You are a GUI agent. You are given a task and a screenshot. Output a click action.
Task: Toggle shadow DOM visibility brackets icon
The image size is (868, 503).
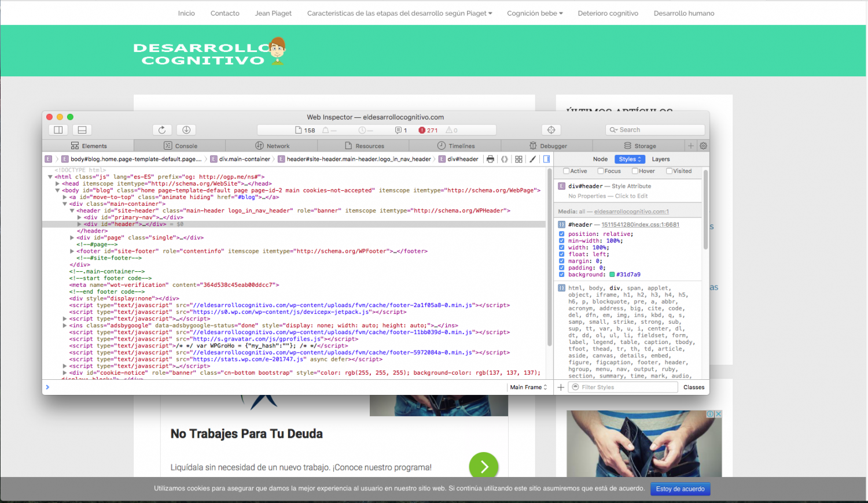click(505, 159)
